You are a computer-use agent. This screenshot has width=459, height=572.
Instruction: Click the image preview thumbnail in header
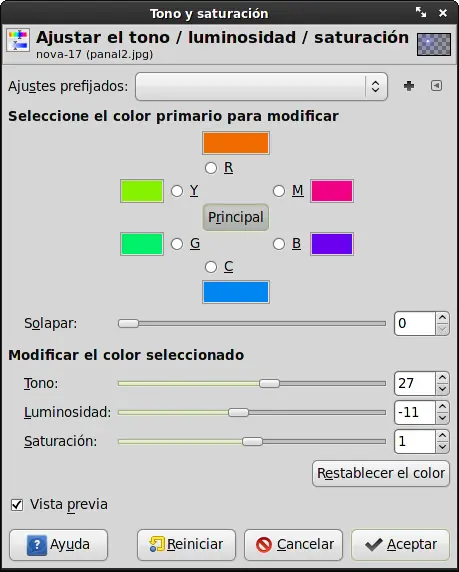point(433,44)
